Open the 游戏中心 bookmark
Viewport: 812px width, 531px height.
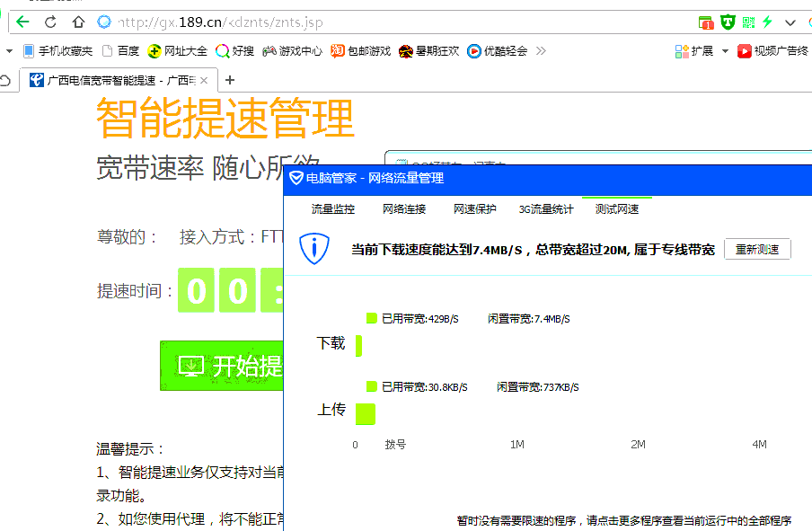292,51
